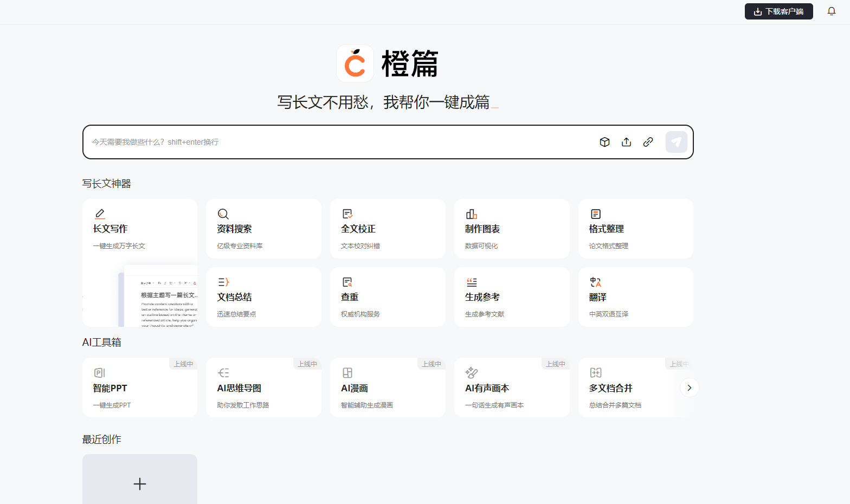Viewport: 850px width, 504px height.
Task: Click the 中英双语互译 subtitle
Action: 609,314
